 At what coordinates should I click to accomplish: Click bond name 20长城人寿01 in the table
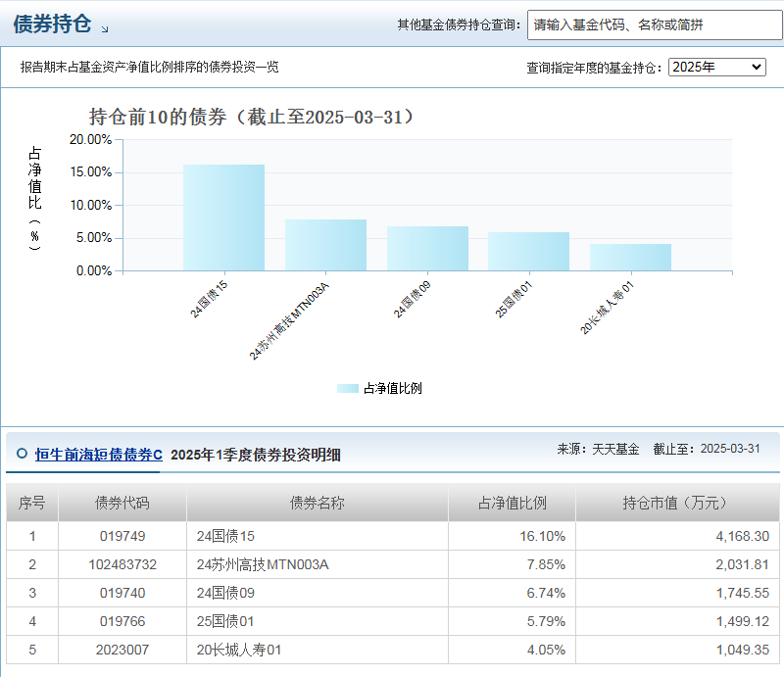(239, 650)
